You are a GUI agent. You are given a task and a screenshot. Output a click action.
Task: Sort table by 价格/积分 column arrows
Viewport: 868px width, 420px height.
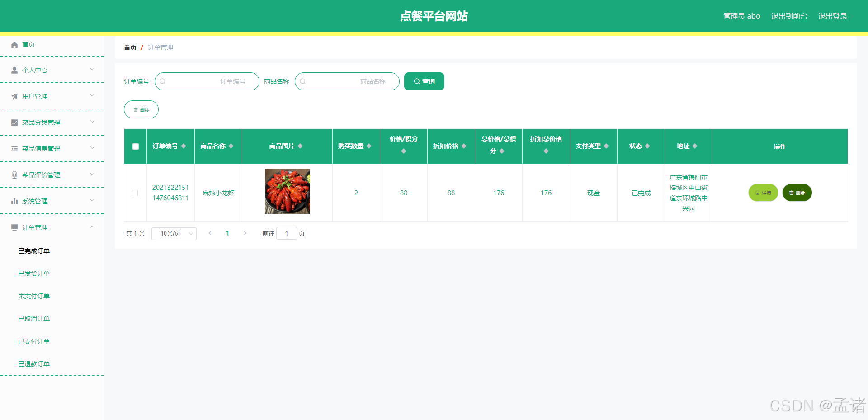404,151
